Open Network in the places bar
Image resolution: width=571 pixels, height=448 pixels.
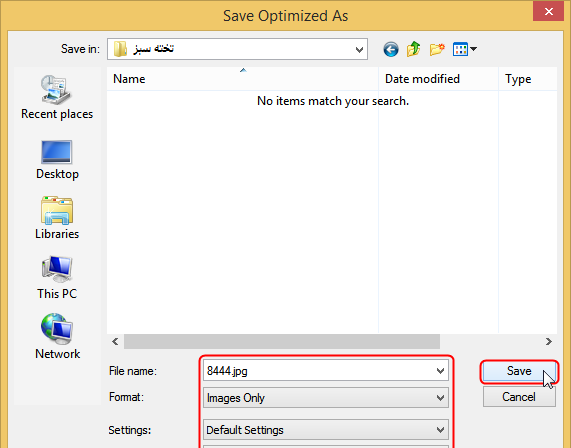click(57, 337)
